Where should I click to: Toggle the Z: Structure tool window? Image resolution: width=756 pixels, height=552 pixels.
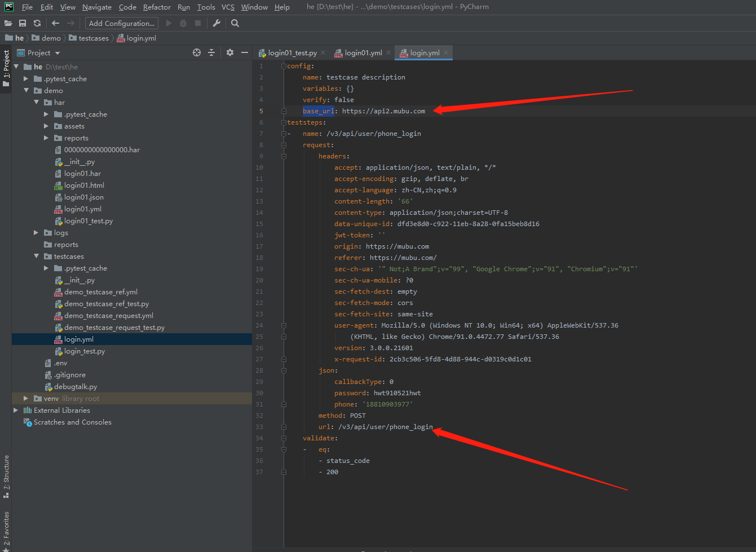coord(6,476)
